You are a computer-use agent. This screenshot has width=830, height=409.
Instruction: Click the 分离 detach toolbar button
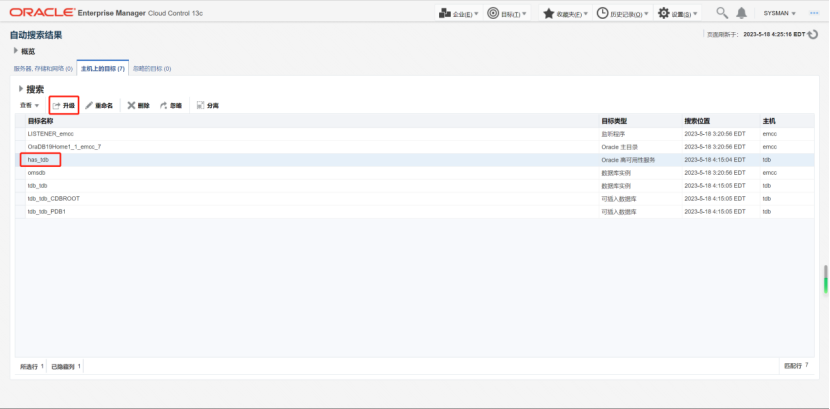[x=208, y=105]
